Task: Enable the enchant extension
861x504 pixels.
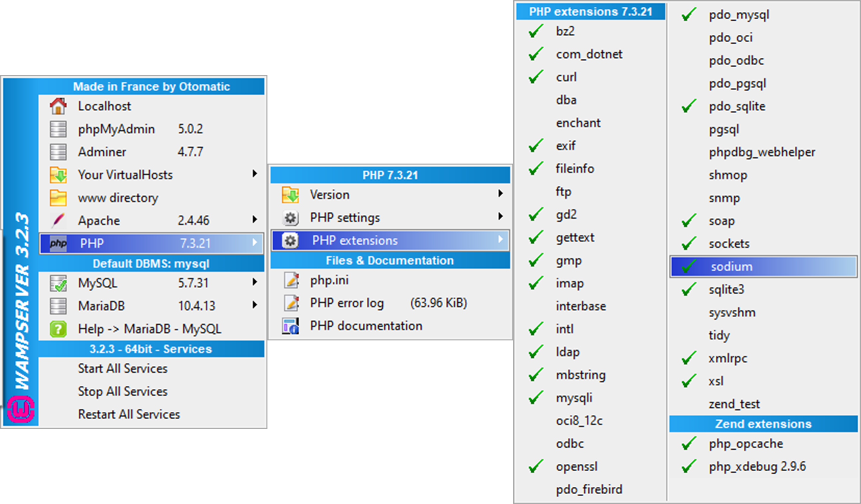Action: [591, 123]
